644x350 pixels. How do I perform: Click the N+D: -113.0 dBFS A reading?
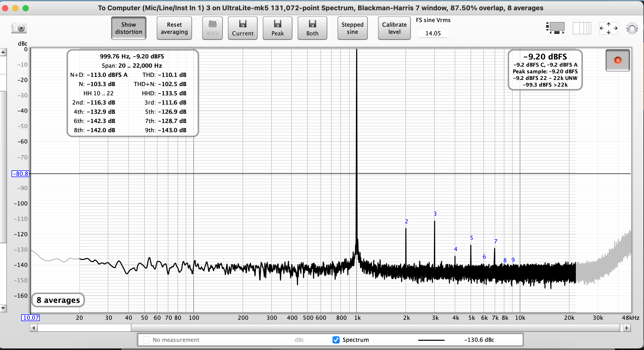[x=99, y=75]
